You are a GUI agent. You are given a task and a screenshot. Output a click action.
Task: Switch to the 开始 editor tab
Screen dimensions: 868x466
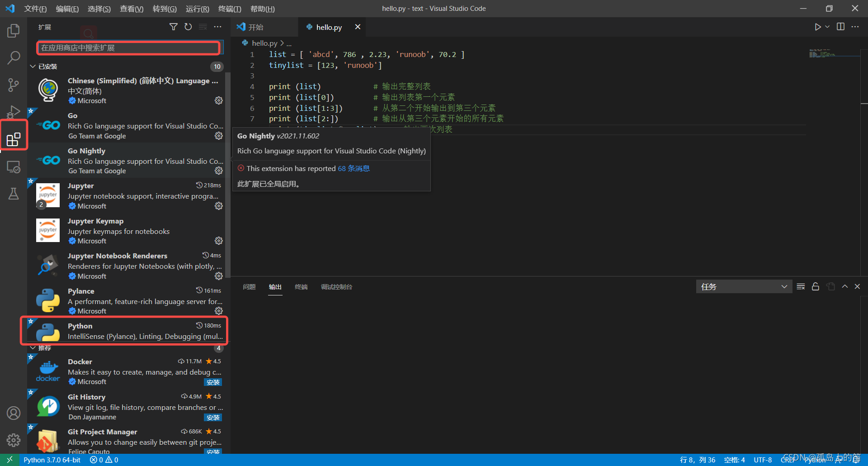(264, 27)
